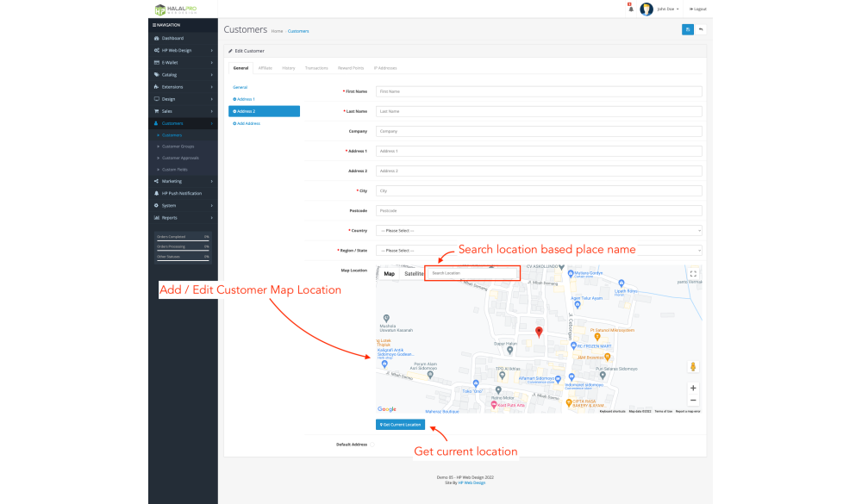Screen dimensions: 862x504
Task: Open the Country dropdown
Action: coord(539,230)
